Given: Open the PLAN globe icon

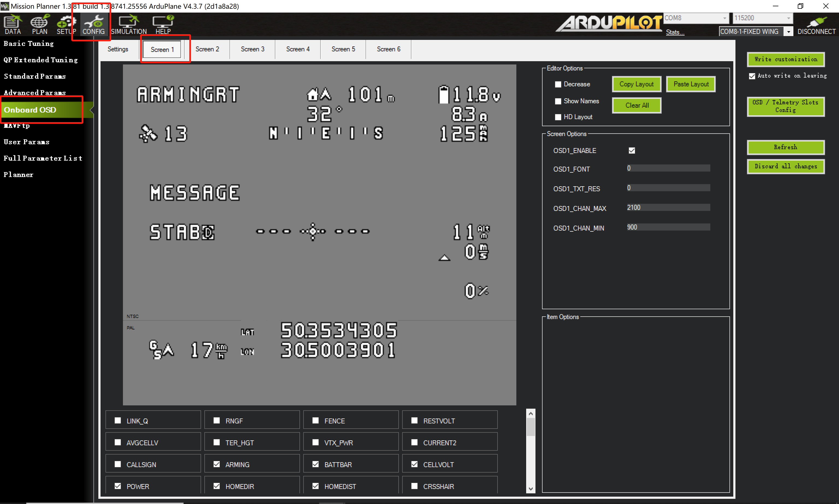Looking at the screenshot, I should tap(40, 25).
